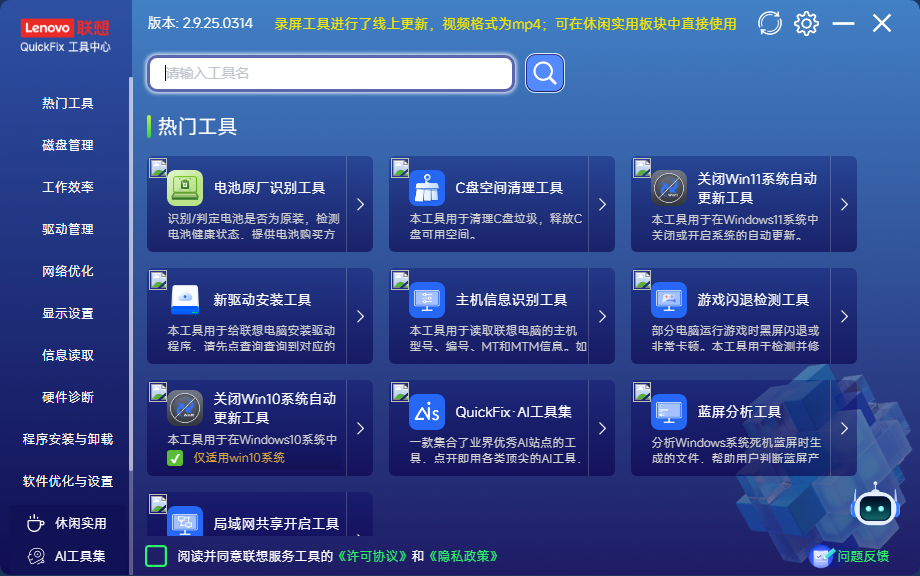
Task: Click the 问题反馈 feedback icon
Action: pos(821,557)
